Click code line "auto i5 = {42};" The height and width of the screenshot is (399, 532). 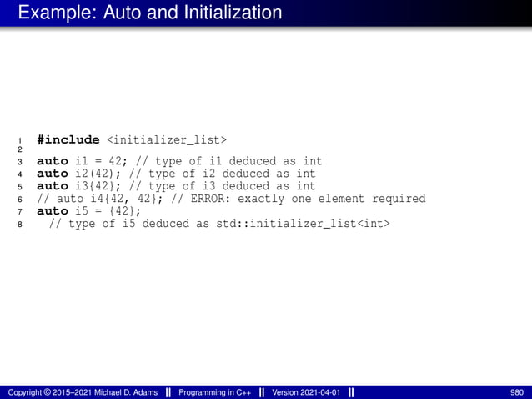[x=88, y=211]
